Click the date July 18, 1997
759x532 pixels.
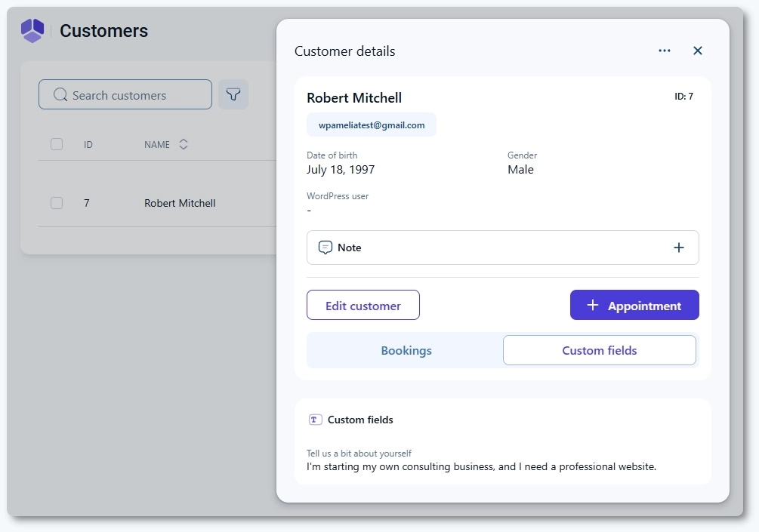341,170
